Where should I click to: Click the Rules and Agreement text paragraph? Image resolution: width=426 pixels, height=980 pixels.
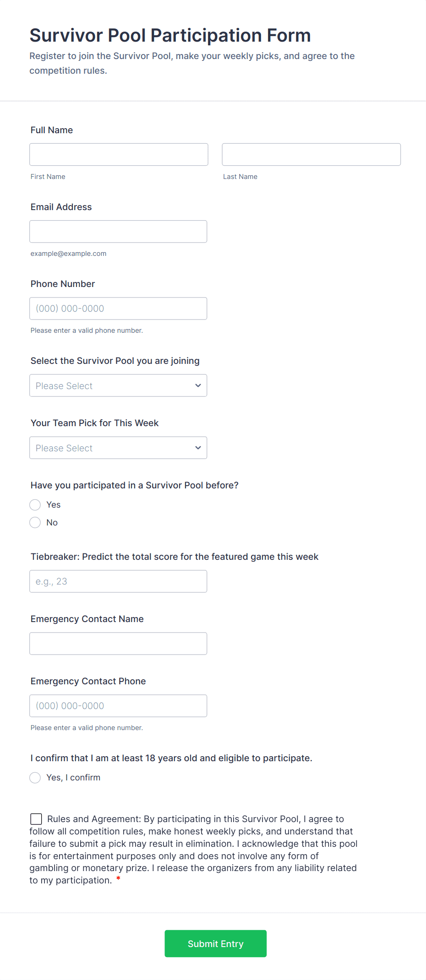pos(192,850)
